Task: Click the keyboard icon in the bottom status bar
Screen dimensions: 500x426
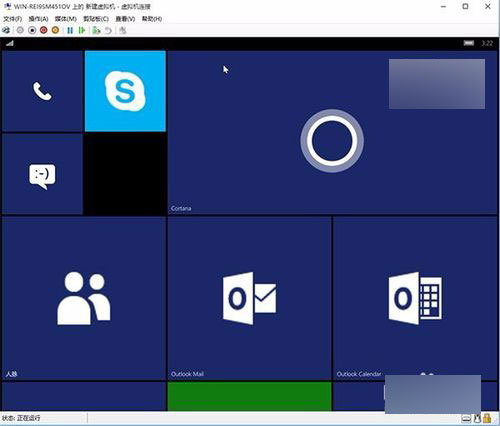Action: (466, 418)
